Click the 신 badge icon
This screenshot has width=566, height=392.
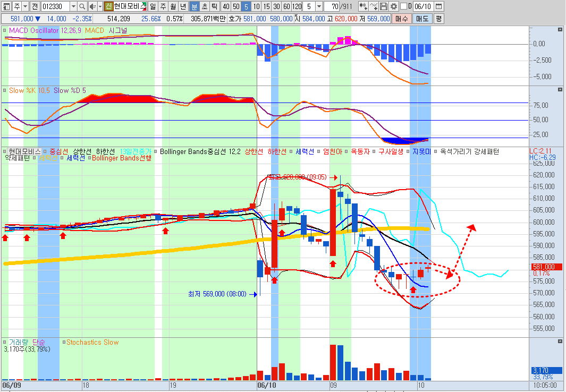(108, 6)
